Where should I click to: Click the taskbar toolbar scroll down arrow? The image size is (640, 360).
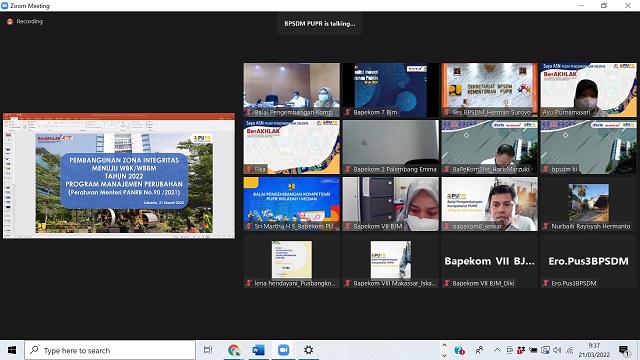(x=444, y=355)
